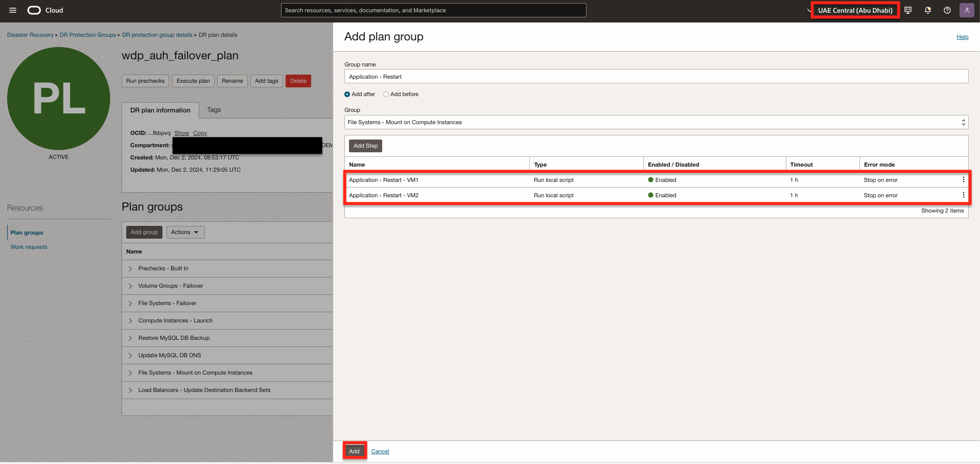Screen dimensions: 980x464
Task: Click Application - Restart - VM2 step name
Action: point(384,195)
